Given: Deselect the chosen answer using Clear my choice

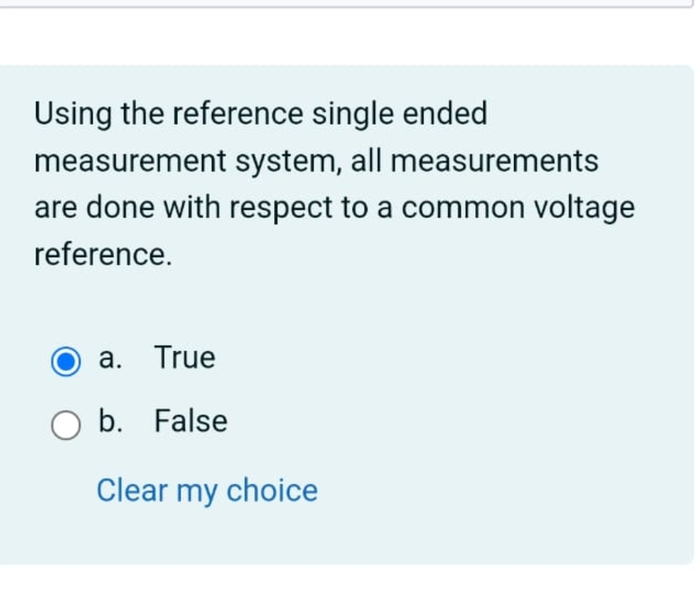Looking at the screenshot, I should (x=206, y=491).
